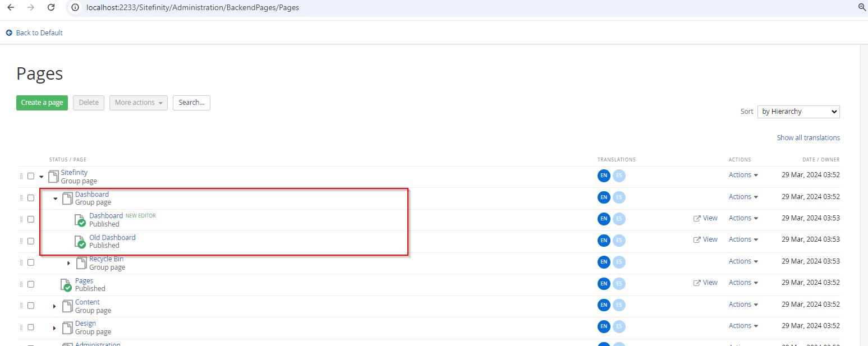868x346 pixels.
Task: Click Show all translations link
Action: pos(808,138)
